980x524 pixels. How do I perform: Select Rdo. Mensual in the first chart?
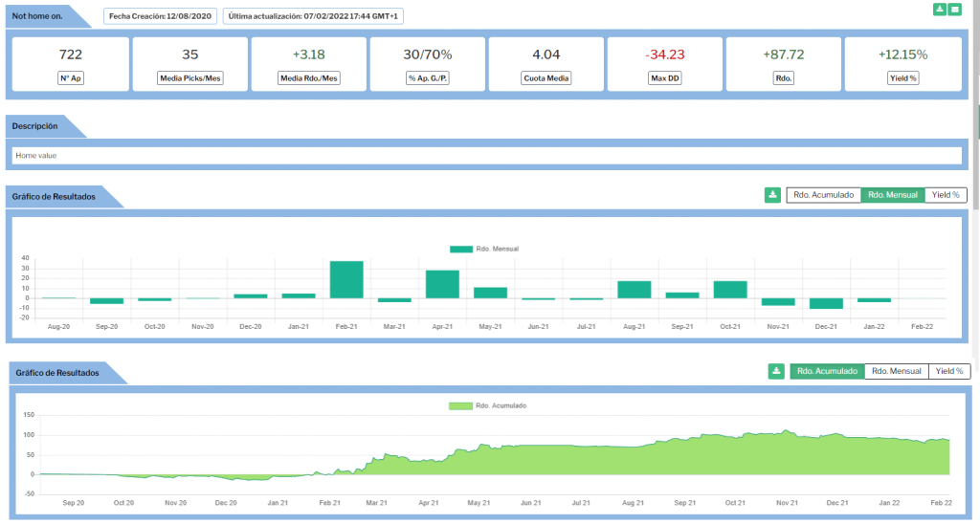893,195
